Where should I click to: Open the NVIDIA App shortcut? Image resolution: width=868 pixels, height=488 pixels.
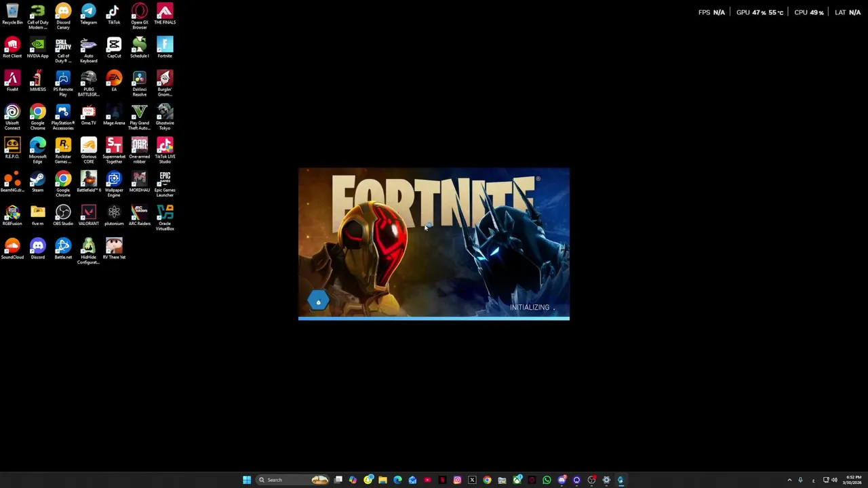point(37,48)
